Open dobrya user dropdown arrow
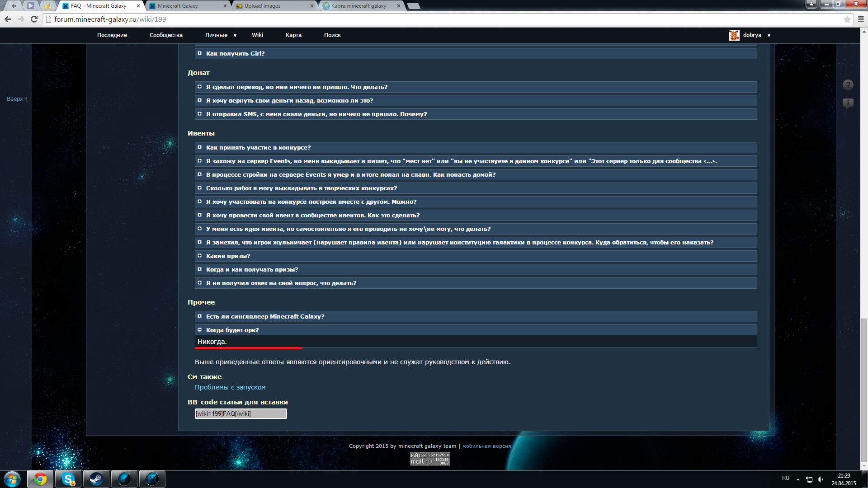The height and width of the screenshot is (488, 868). tap(769, 35)
